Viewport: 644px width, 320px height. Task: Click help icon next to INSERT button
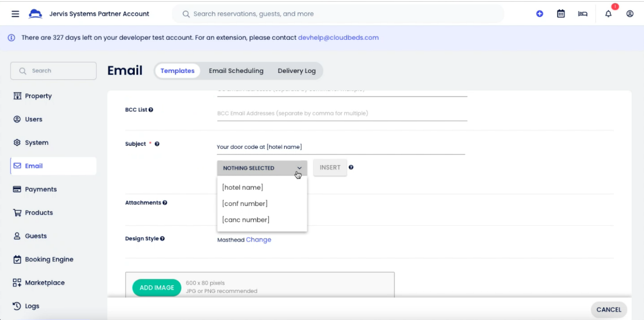[x=351, y=167]
